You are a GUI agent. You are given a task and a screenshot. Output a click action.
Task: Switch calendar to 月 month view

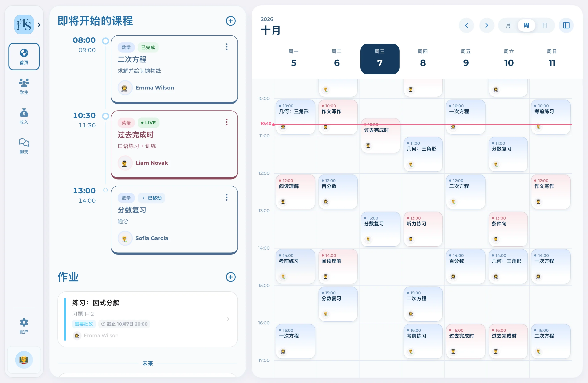(508, 25)
